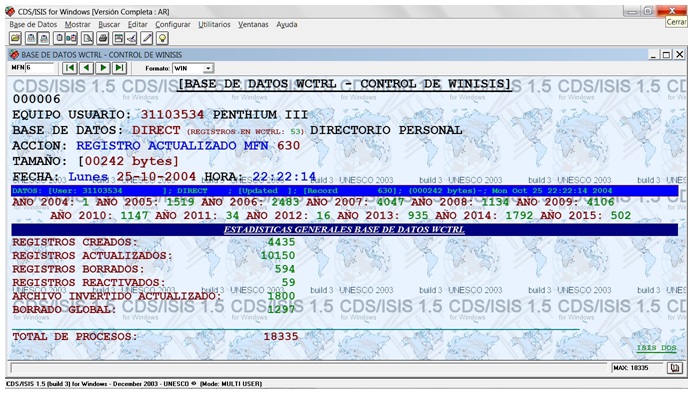Image resolution: width=695 pixels, height=395 pixels.
Task: Maximize the BASE DE DATOS WCTRL child window
Action: [x=666, y=55]
